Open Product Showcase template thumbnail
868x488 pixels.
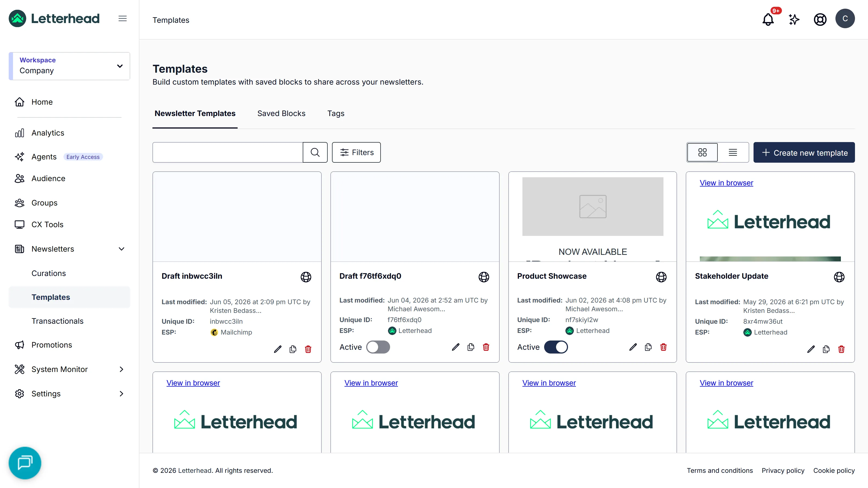(592, 217)
